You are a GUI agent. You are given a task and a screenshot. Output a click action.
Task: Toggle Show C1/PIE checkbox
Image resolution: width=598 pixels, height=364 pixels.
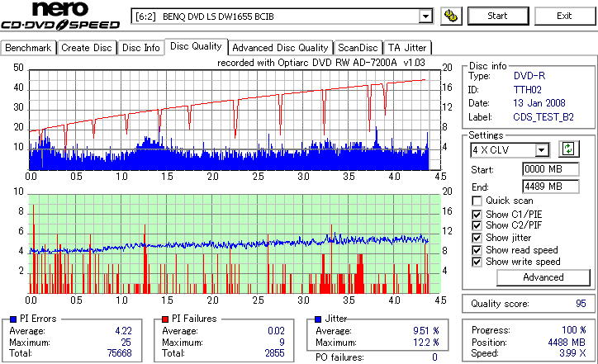click(477, 215)
